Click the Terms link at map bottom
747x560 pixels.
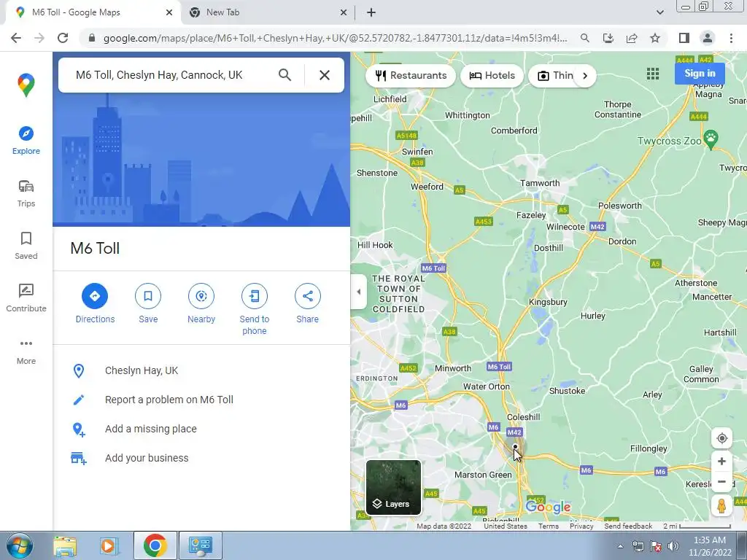pos(549,526)
